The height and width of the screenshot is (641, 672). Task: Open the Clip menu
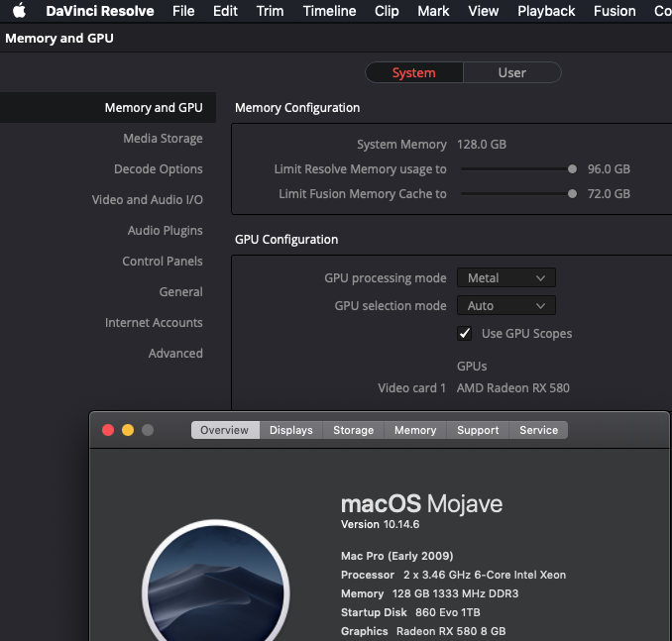[387, 11]
